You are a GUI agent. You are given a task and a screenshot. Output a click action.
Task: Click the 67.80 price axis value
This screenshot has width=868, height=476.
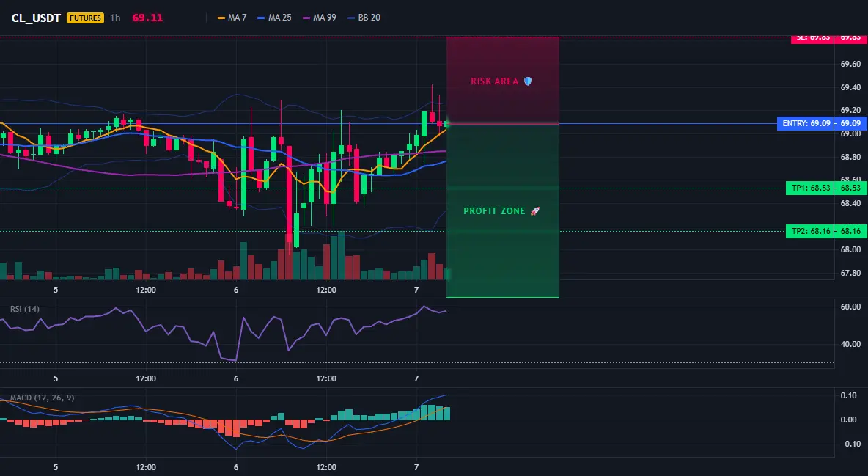[x=850, y=273]
